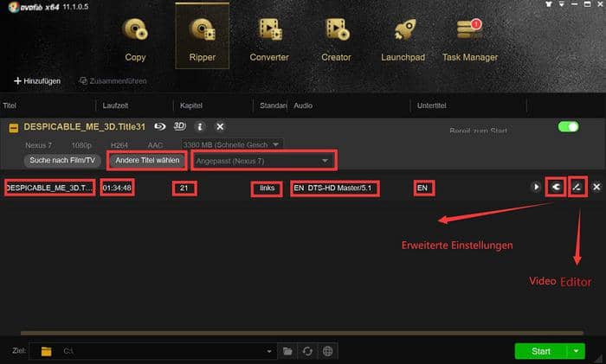Screen dimensions: 606x364
Task: Open the title bar menu dropdown triangle
Action: tap(562, 4)
